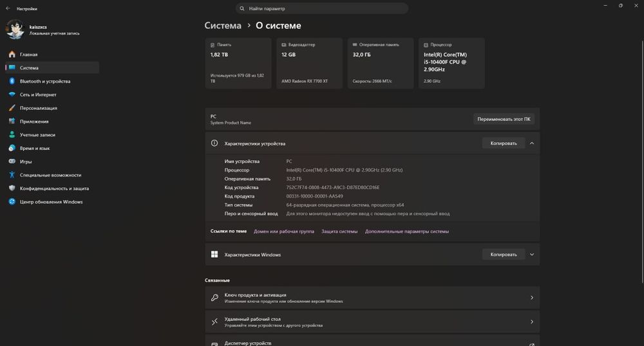Select Bluetooth и устройства menu item
The height and width of the screenshot is (346, 644).
point(52,81)
